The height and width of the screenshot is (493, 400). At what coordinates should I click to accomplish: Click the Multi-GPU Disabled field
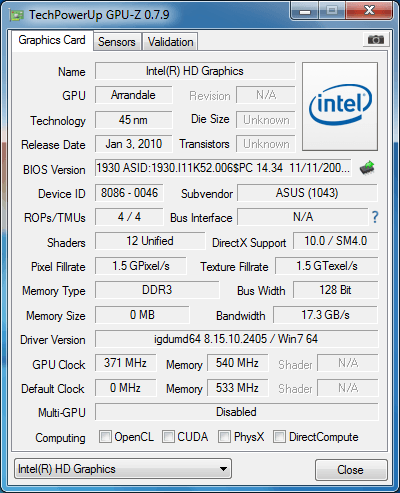pyautogui.click(x=237, y=412)
